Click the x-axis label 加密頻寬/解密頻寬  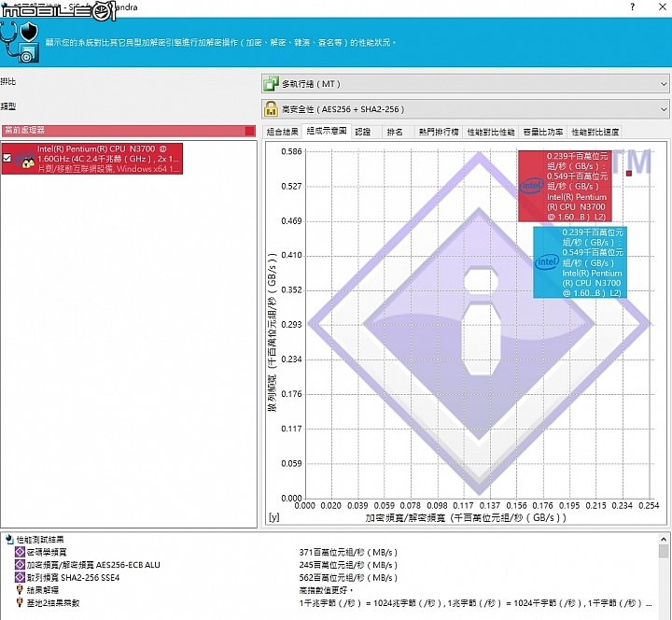[466, 517]
